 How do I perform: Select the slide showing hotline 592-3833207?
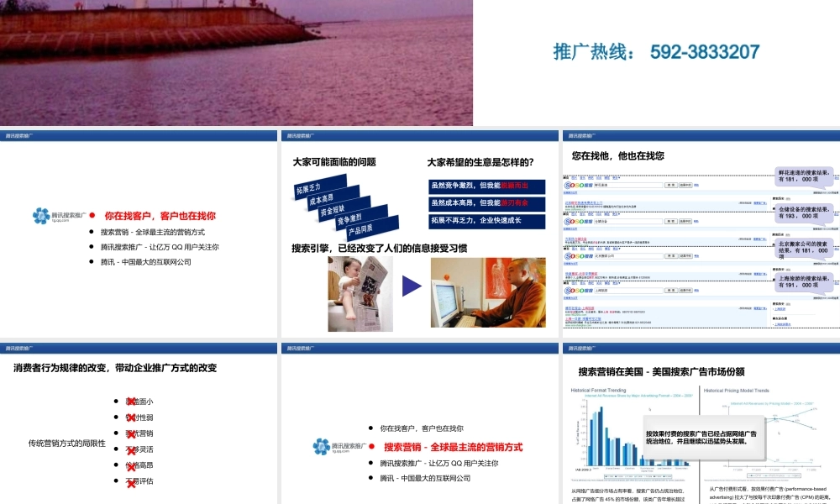tap(420, 63)
